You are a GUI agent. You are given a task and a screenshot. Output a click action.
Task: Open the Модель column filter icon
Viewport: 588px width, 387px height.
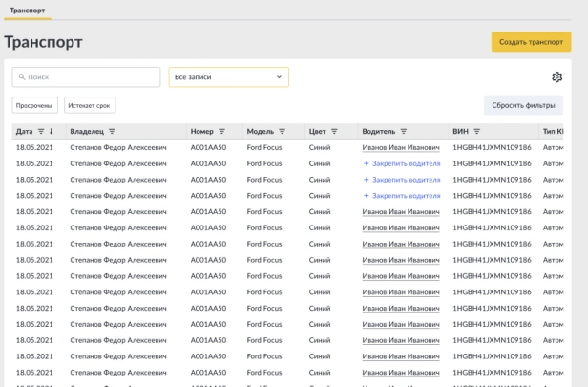pos(282,131)
